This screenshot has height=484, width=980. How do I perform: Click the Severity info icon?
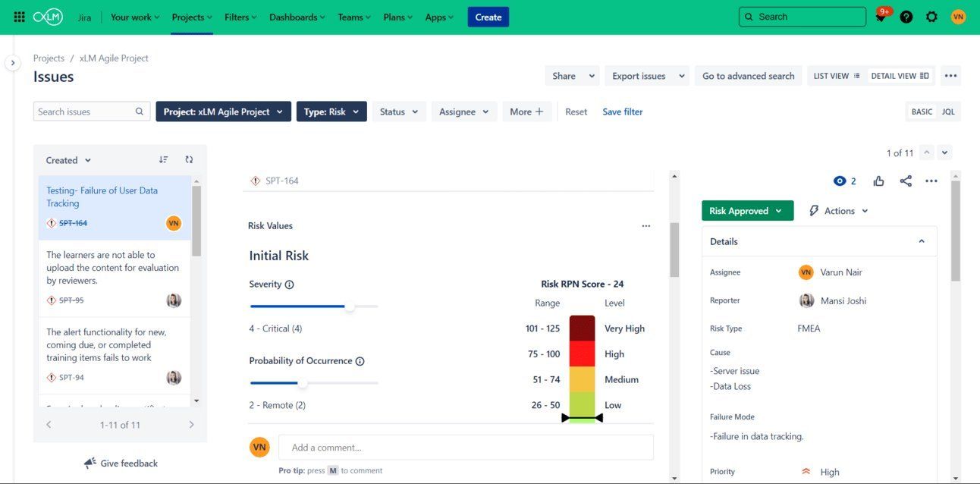point(289,284)
